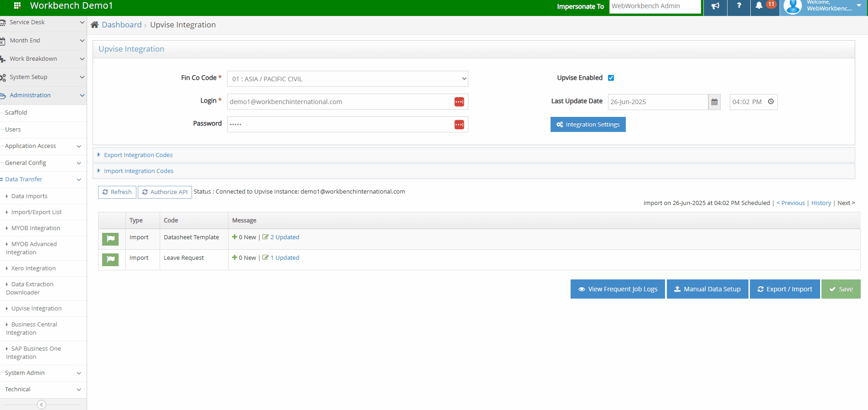Viewport: 868px width, 410px height.
Task: Collapse the sidebar with the double-chevron icon
Action: pyautogui.click(x=42, y=405)
